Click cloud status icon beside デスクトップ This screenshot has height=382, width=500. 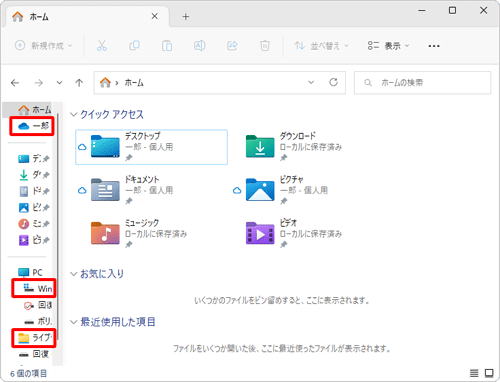[82, 147]
